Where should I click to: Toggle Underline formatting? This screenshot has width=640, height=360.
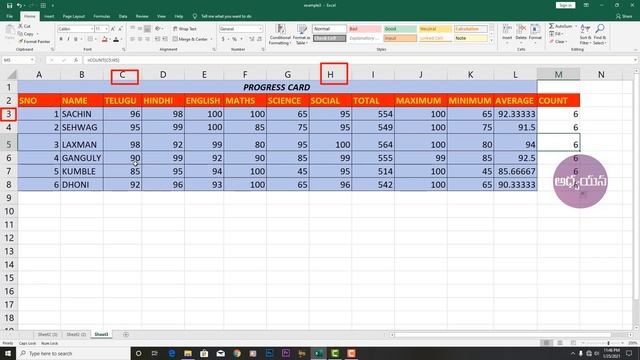[x=76, y=39]
